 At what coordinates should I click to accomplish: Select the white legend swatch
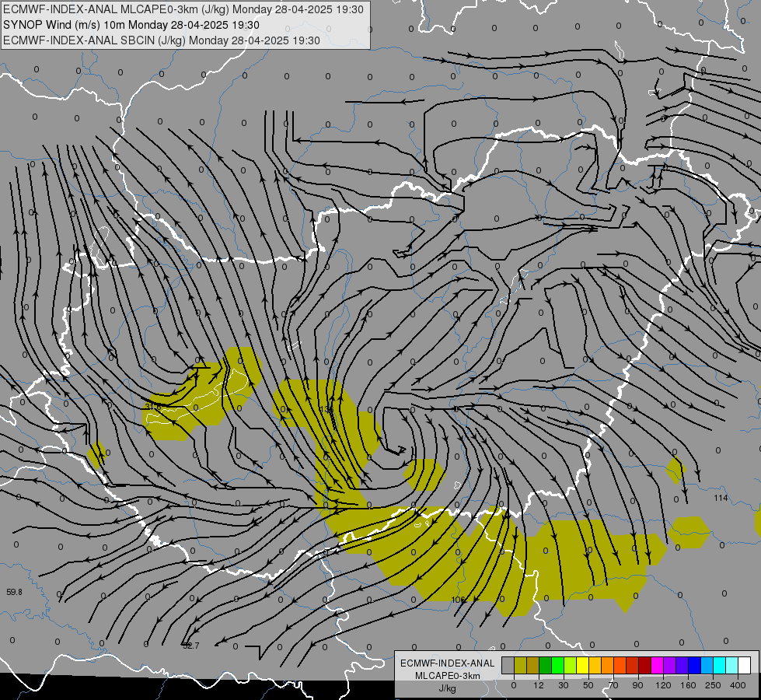(x=744, y=666)
